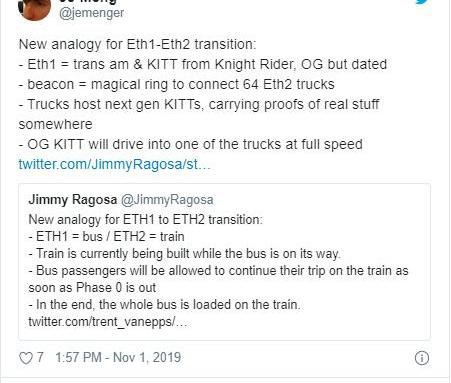Open the tweet info circle icon
The image size is (451, 383).
pyautogui.click(x=422, y=358)
